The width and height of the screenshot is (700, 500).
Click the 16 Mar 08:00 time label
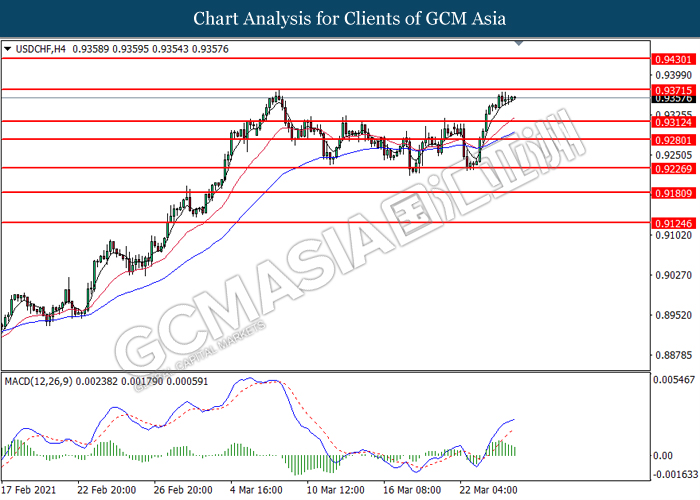(412, 490)
